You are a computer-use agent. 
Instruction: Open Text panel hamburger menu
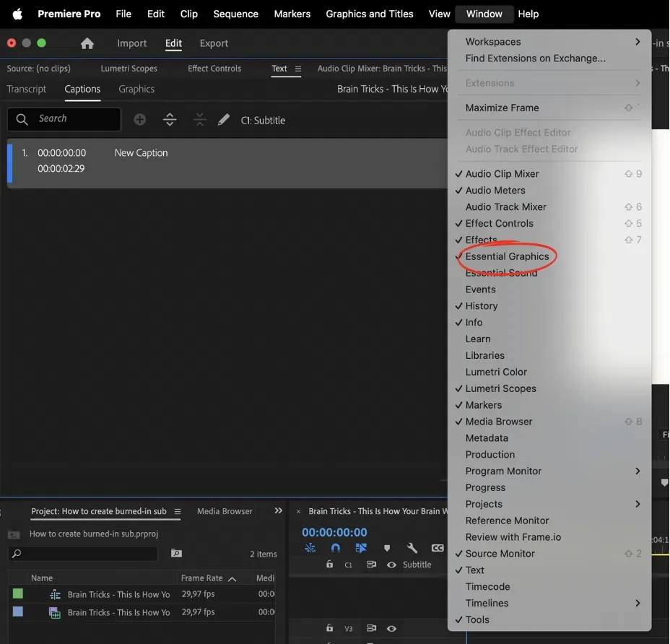coord(298,69)
